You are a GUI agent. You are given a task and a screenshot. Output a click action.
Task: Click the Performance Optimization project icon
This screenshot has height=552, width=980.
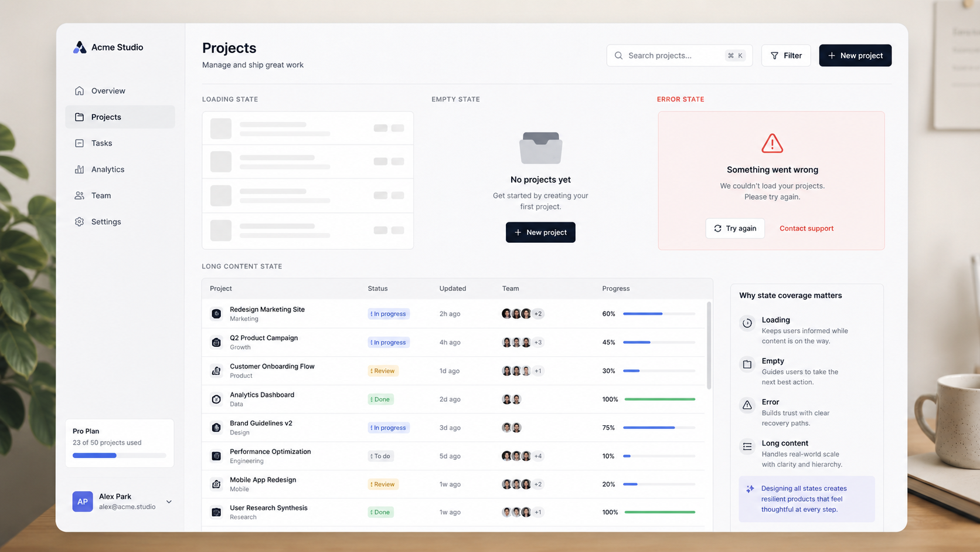click(x=216, y=456)
